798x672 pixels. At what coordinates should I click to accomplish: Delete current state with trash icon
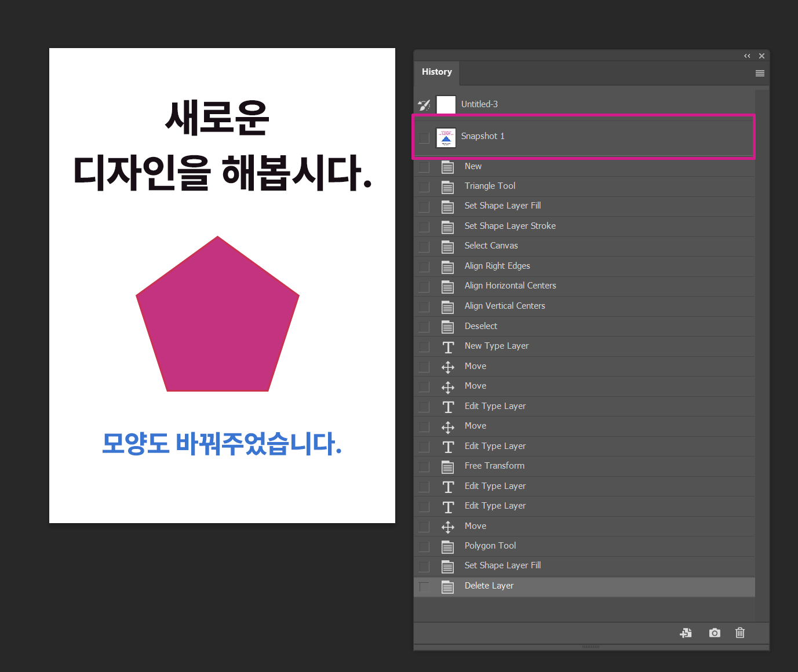740,633
